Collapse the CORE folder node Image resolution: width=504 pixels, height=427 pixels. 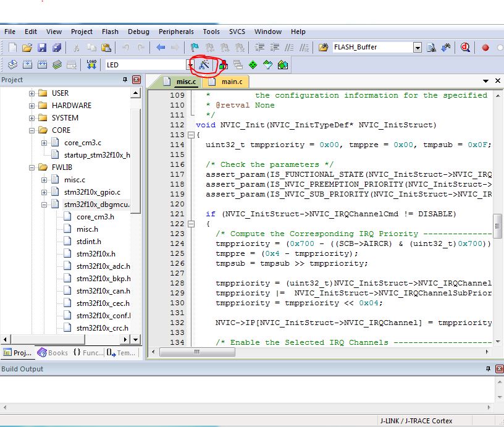(32, 130)
